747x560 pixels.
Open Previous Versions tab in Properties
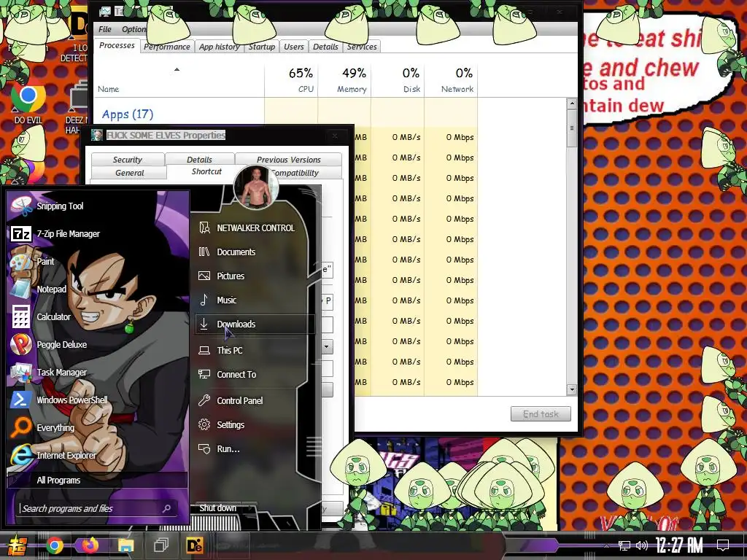[x=289, y=160]
